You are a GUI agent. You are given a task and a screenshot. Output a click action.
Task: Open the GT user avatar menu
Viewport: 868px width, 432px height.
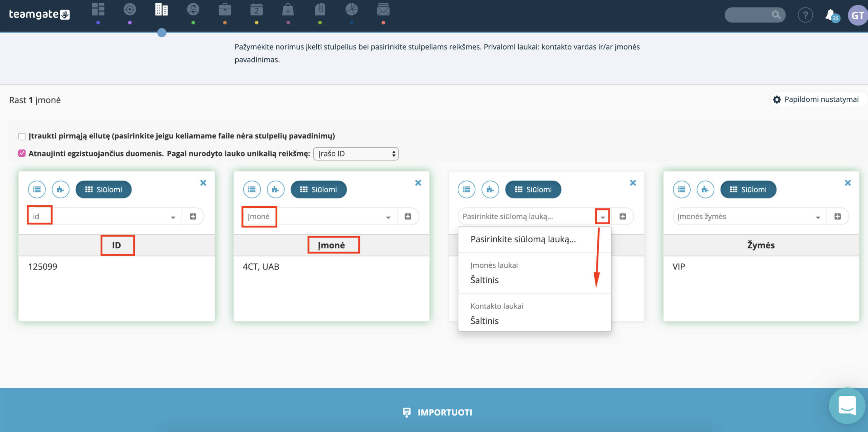click(858, 15)
